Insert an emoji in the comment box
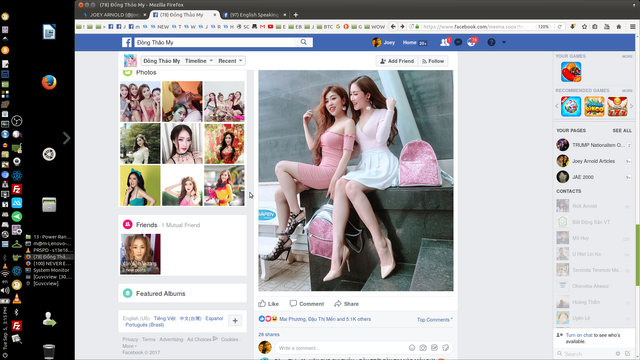640x360 pixels. [x=412, y=348]
